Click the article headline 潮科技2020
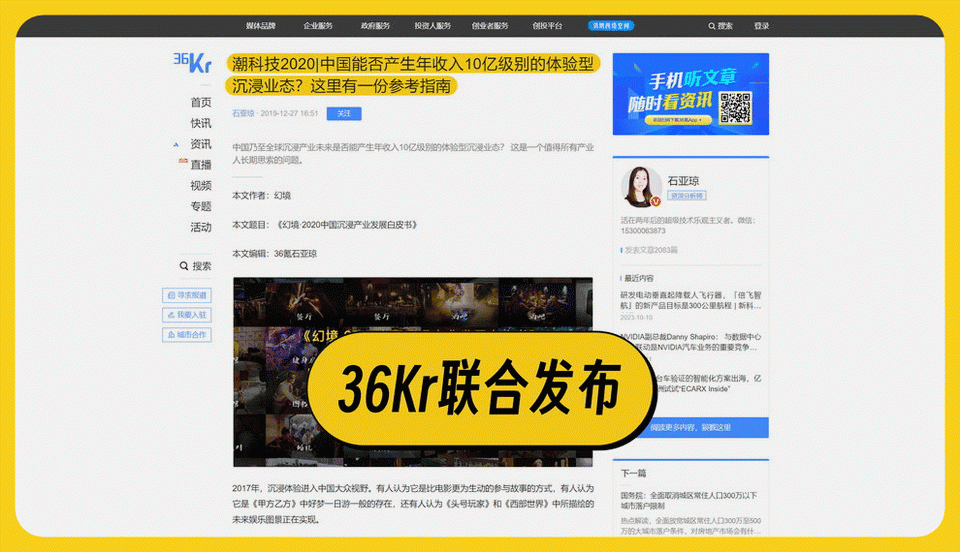 tap(413, 75)
